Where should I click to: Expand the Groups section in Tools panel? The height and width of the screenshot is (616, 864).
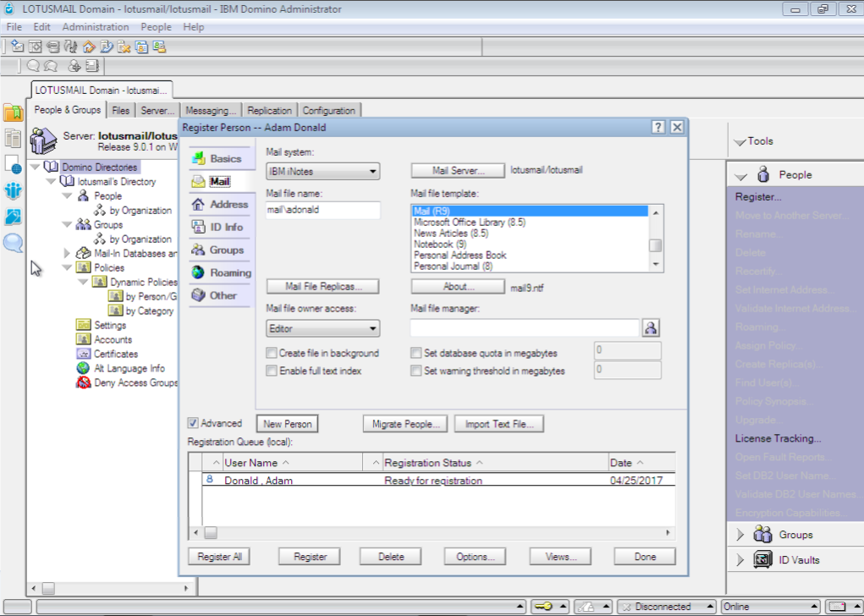[740, 535]
